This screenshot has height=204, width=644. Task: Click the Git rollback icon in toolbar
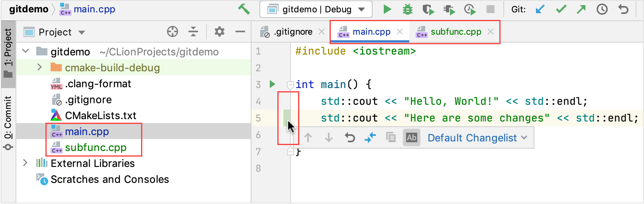coord(623,9)
